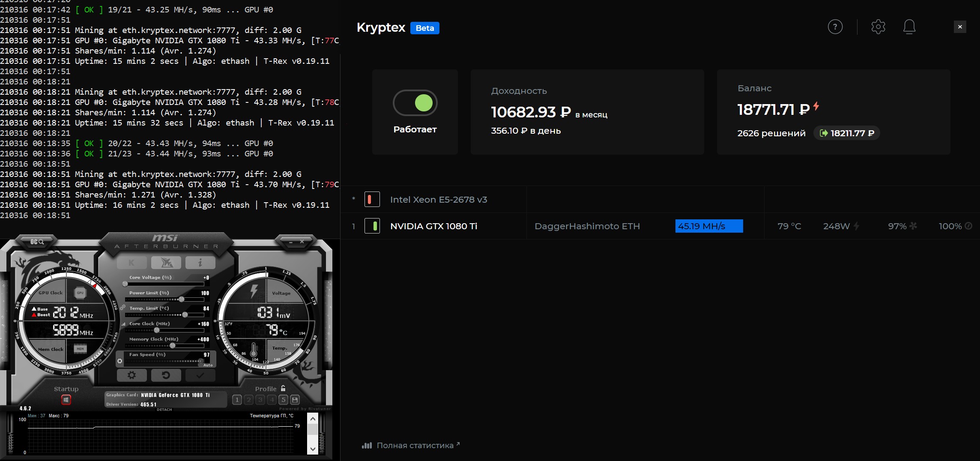The image size is (980, 461).
Task: Click the 356.10 ₽ в день text
Action: [x=526, y=131]
